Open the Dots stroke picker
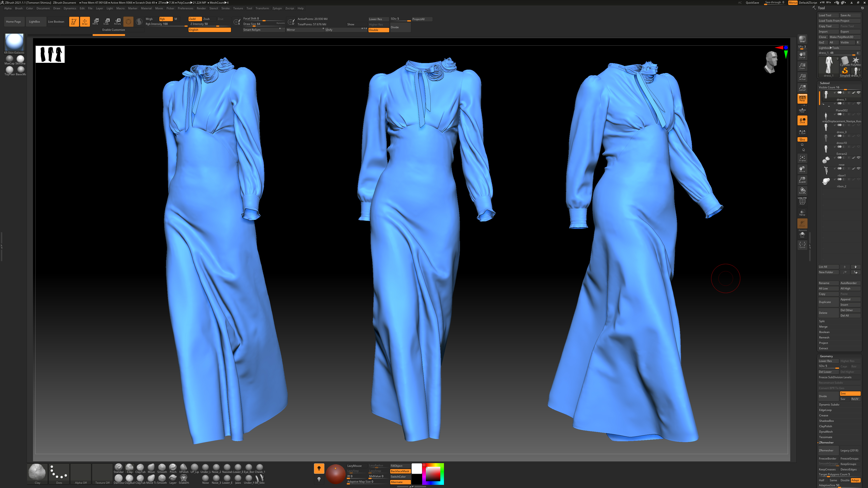Image resolution: width=868 pixels, height=488 pixels. (x=59, y=474)
